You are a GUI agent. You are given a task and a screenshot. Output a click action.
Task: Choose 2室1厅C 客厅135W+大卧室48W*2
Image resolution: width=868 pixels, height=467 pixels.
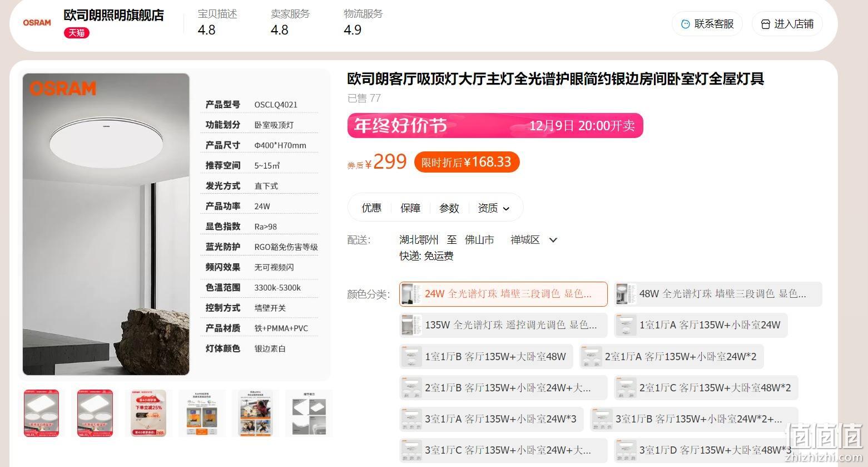pyautogui.click(x=706, y=388)
